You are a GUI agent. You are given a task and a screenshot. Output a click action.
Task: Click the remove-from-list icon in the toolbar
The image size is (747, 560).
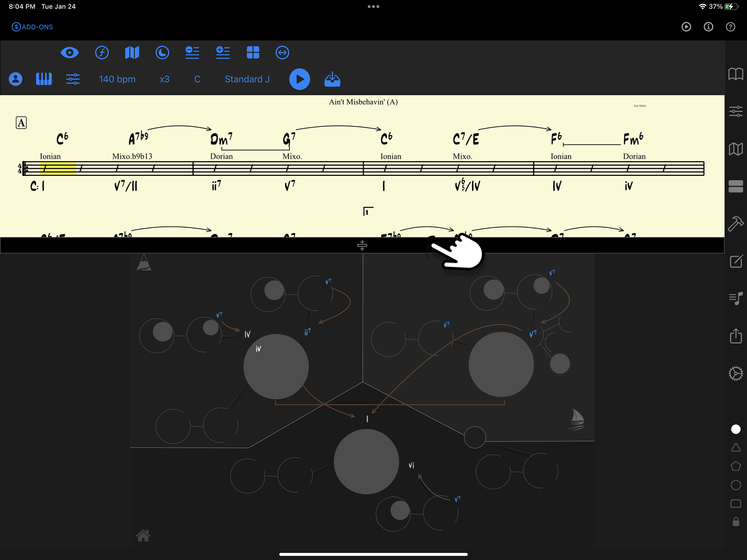[x=193, y=53]
